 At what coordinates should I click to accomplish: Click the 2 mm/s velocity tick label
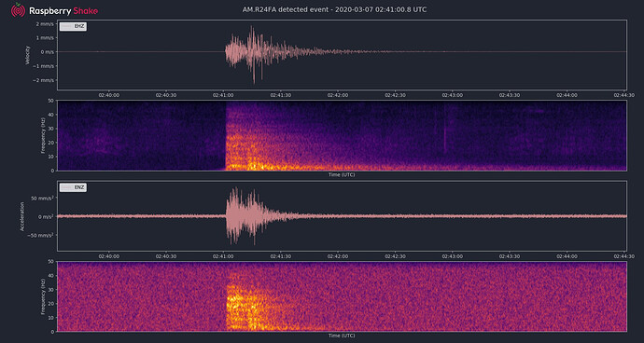(45, 23)
